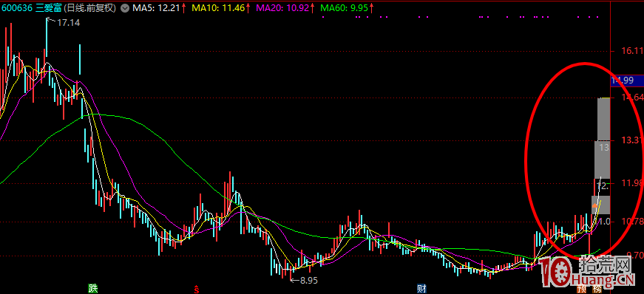Click the orange triangle marker near latest candle

(x=594, y=205)
